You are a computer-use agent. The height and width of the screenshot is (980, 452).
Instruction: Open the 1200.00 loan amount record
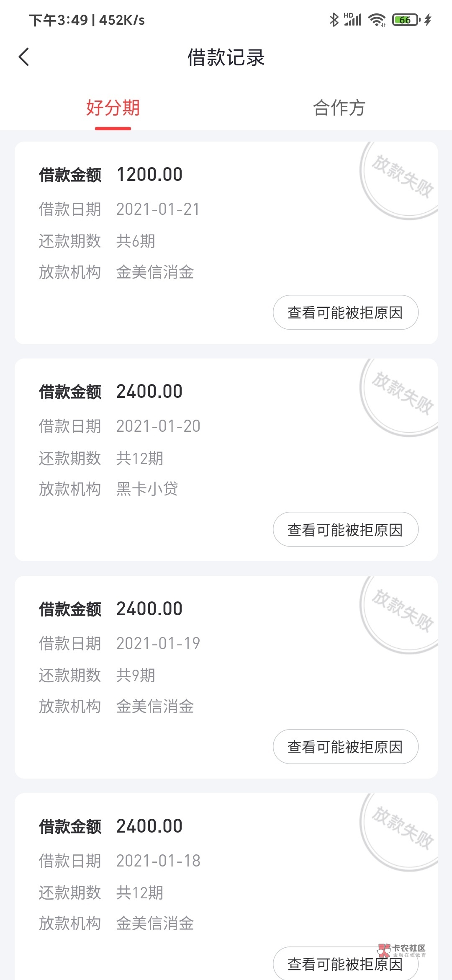tap(149, 175)
